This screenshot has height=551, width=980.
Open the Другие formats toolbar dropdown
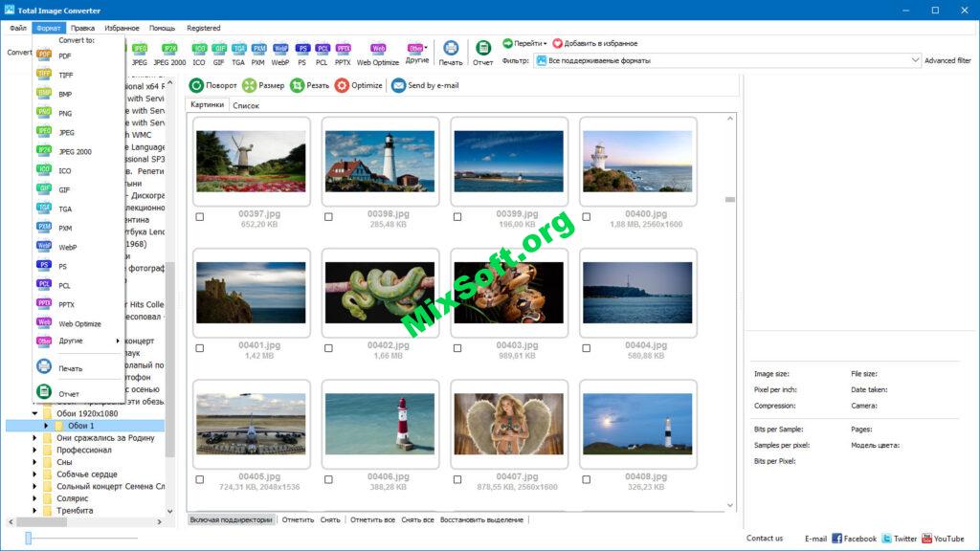(x=417, y=54)
